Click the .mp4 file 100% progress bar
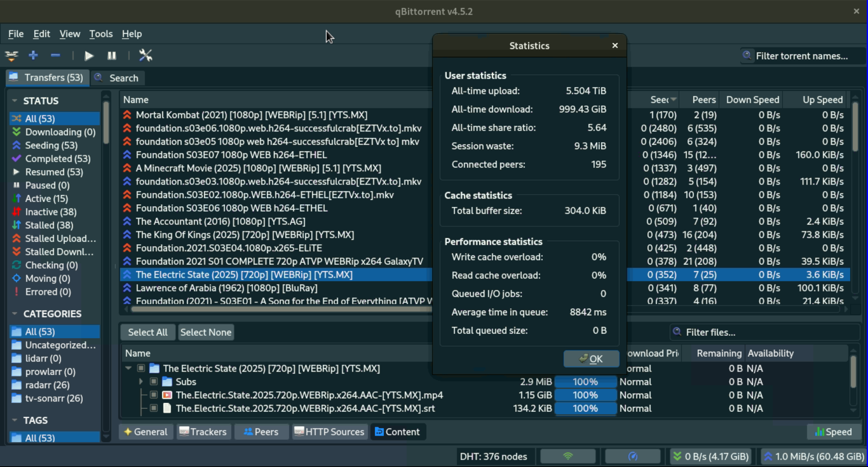The height and width of the screenshot is (467, 868). tap(586, 395)
